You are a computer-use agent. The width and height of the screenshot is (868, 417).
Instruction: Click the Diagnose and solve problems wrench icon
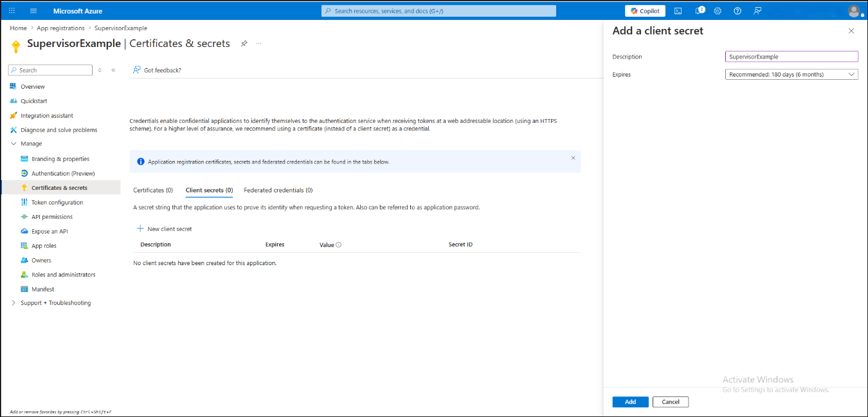click(x=14, y=130)
